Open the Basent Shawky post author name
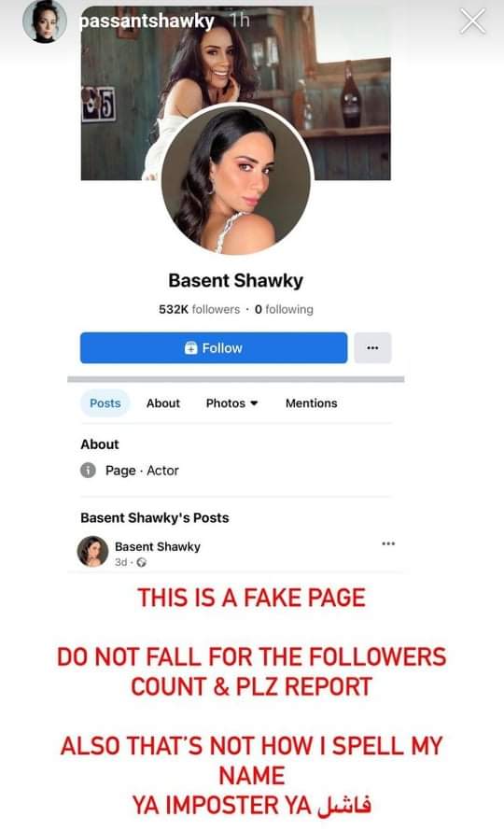Viewport: 504px width, 831px height. coord(158,546)
